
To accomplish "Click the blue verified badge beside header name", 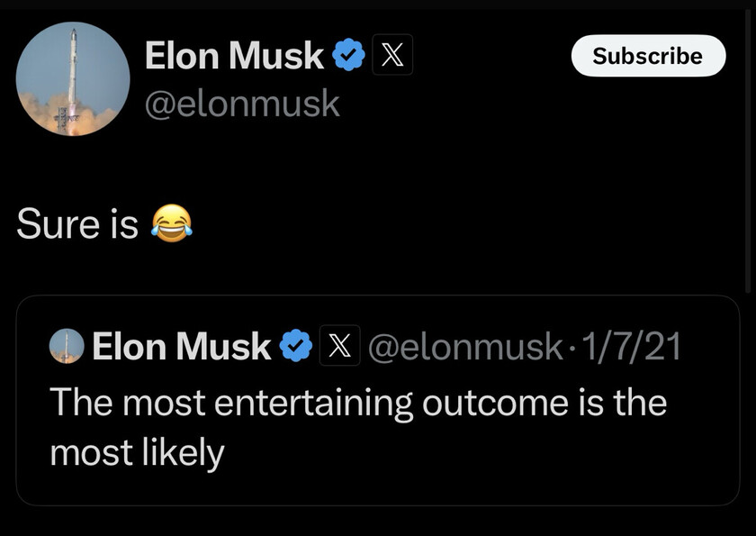I will pyautogui.click(x=348, y=55).
